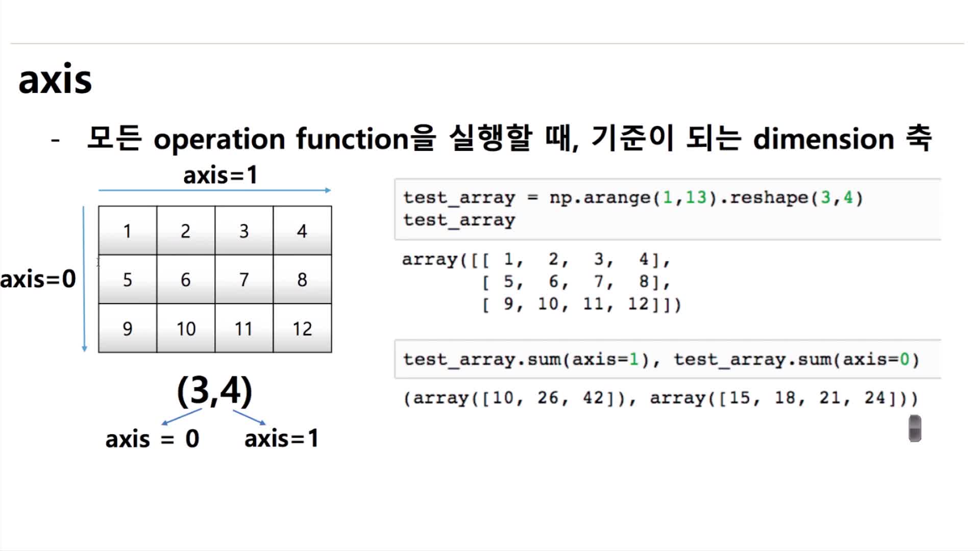This screenshot has height=551, width=980.
Task: Click the blue axis=0 arrow beside the table
Action: pyautogui.click(x=84, y=278)
